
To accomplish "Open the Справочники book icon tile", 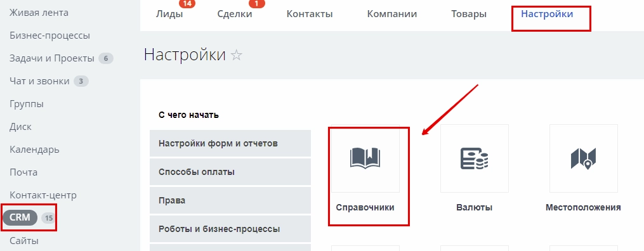I will coord(365,158).
